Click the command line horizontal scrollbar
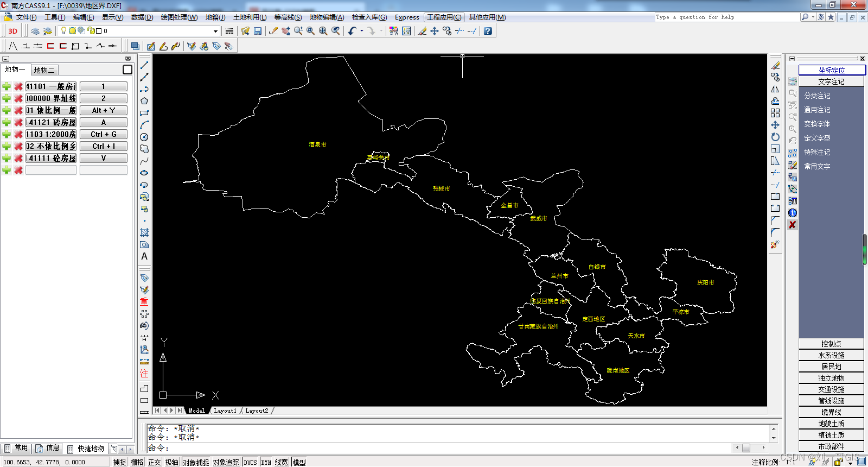Image resolution: width=868 pixels, height=467 pixels. (750, 448)
